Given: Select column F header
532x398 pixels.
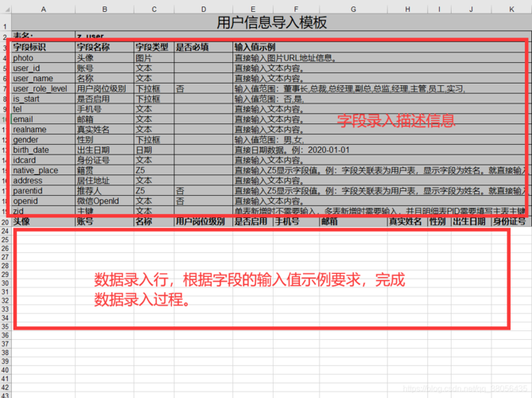Looking at the screenshot, I should 296,10.
